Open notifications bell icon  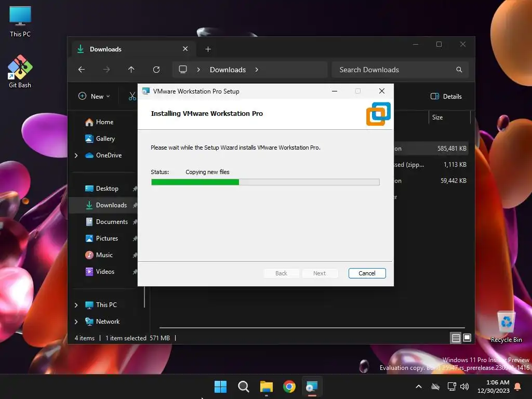click(x=518, y=387)
